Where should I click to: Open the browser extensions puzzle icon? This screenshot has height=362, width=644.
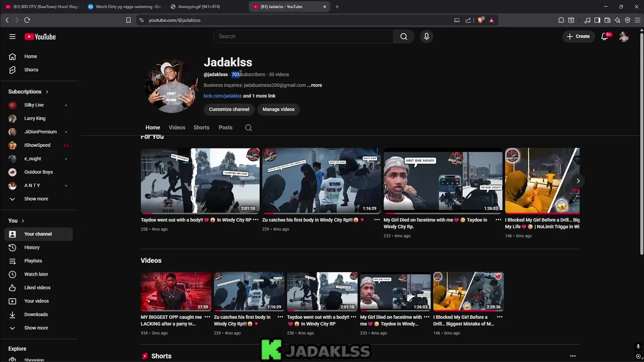coord(561,20)
